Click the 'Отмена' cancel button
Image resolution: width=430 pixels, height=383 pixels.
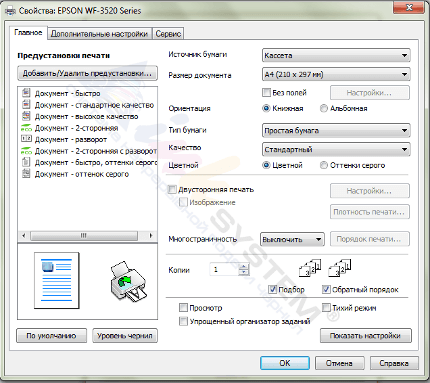[x=339, y=363]
